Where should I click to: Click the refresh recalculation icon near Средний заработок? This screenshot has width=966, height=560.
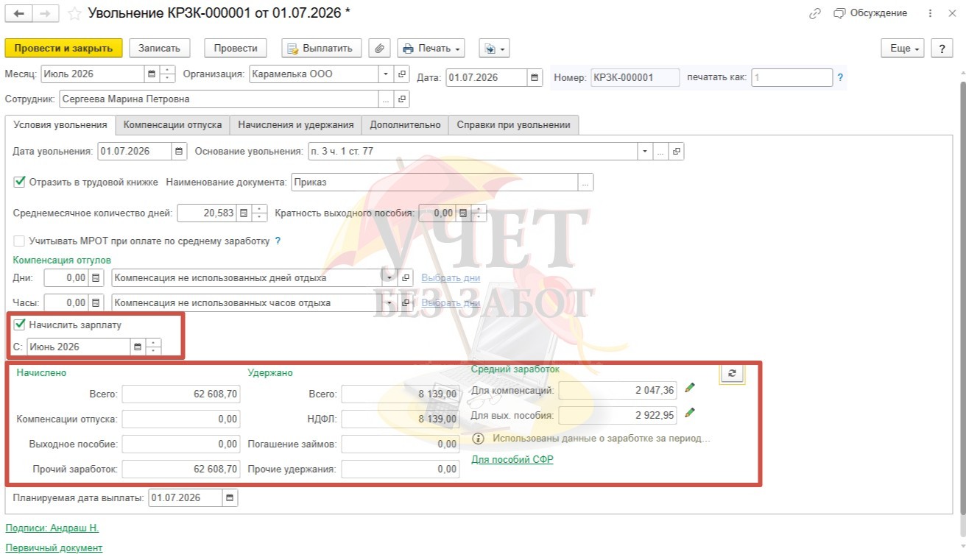pos(732,373)
